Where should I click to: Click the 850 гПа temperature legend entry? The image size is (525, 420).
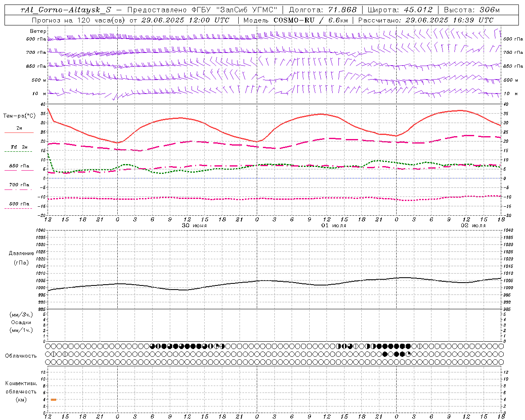tap(19, 166)
